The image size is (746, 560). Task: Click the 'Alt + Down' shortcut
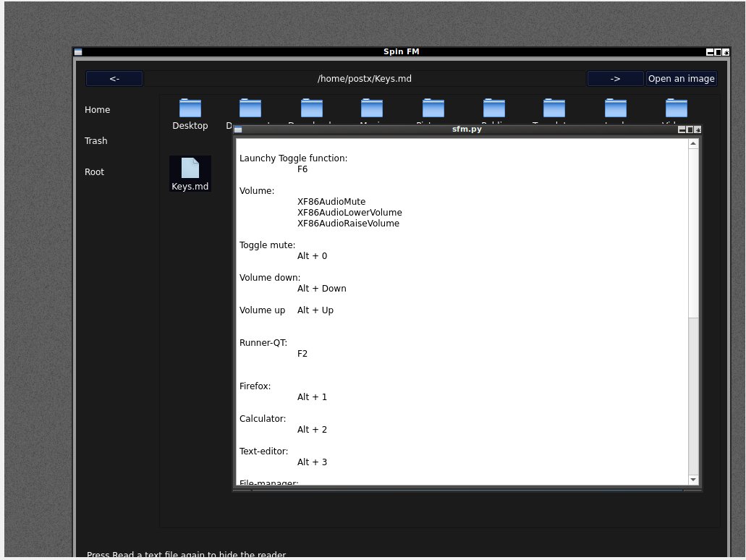point(321,289)
